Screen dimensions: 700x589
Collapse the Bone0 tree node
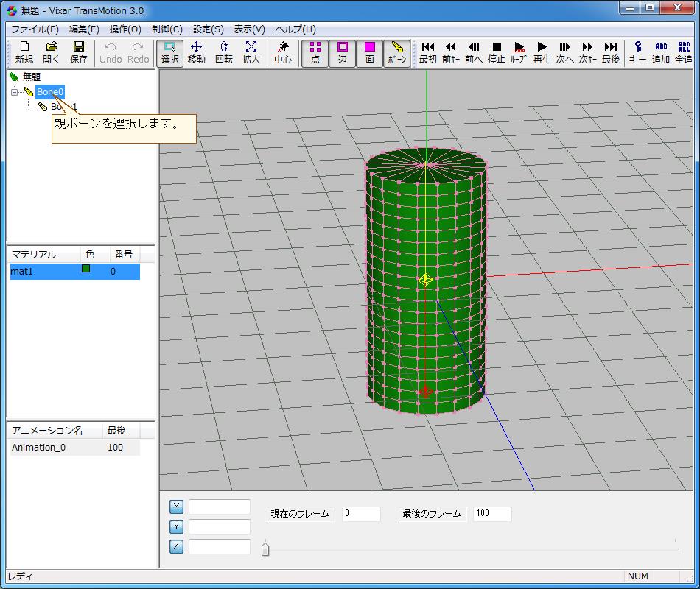click(x=14, y=92)
